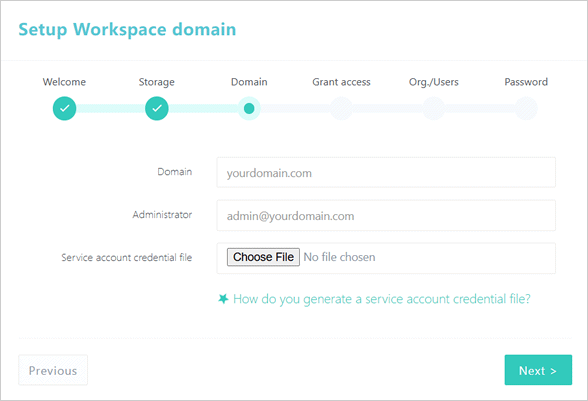Click the Org./Users step circle

tap(434, 108)
